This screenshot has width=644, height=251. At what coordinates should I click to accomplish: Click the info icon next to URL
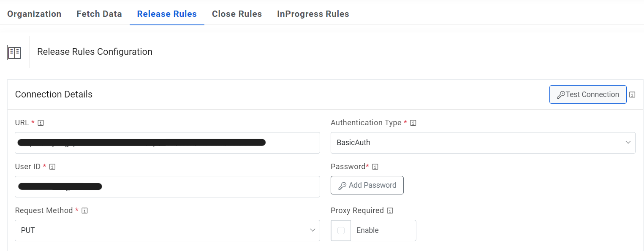click(41, 123)
